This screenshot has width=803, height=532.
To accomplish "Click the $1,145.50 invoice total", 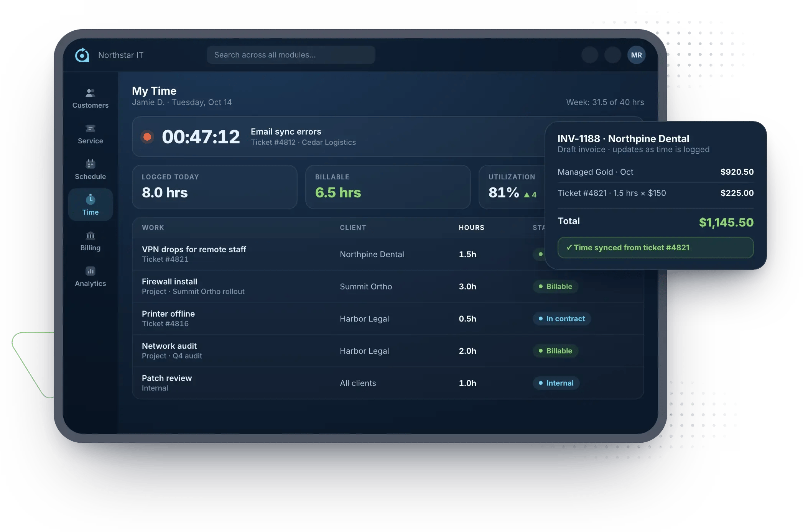I will (x=726, y=222).
